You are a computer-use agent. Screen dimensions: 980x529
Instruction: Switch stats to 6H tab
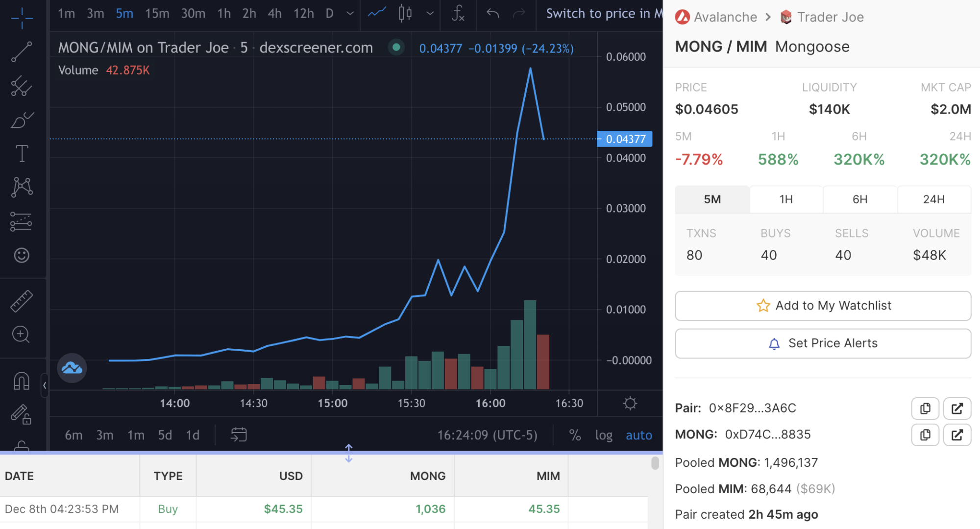(860, 199)
